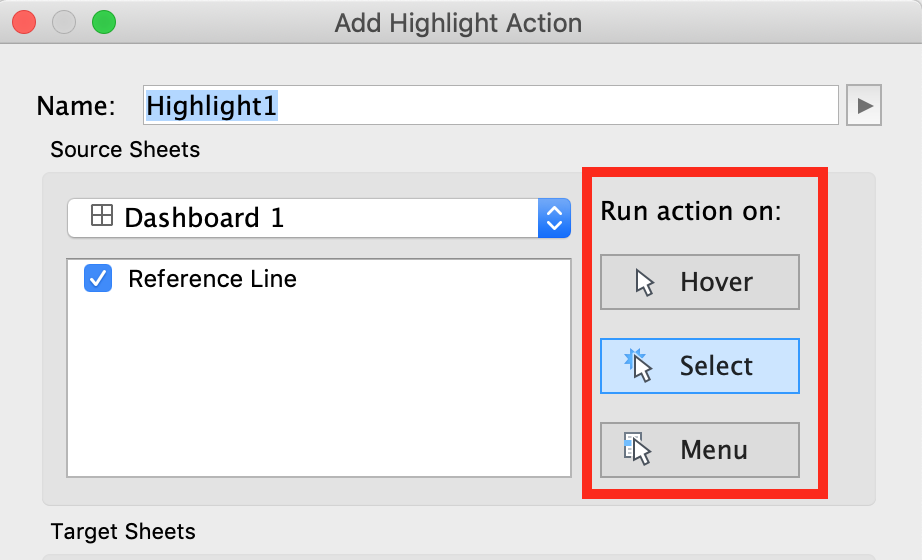
Task: Uncheck the Reference Line checkbox
Action: coord(98,279)
